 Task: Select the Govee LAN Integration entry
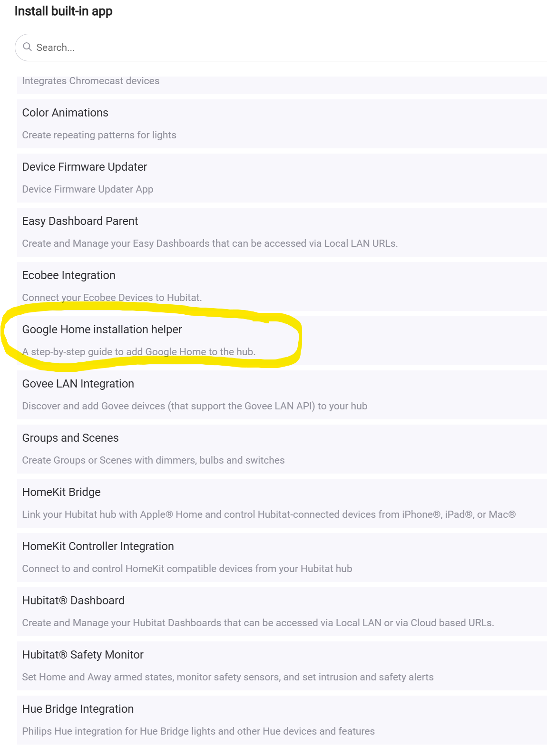pyautogui.click(x=282, y=395)
